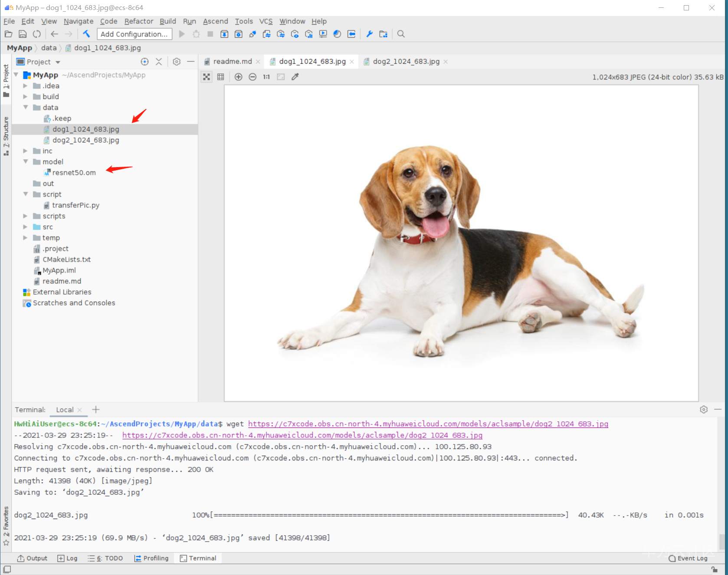This screenshot has height=575, width=728.
Task: Collapse all nodes in the Project panel
Action: [159, 62]
